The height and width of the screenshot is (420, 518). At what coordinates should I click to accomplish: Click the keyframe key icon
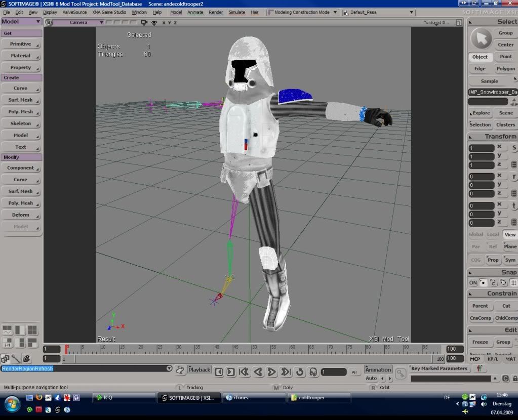401,373
